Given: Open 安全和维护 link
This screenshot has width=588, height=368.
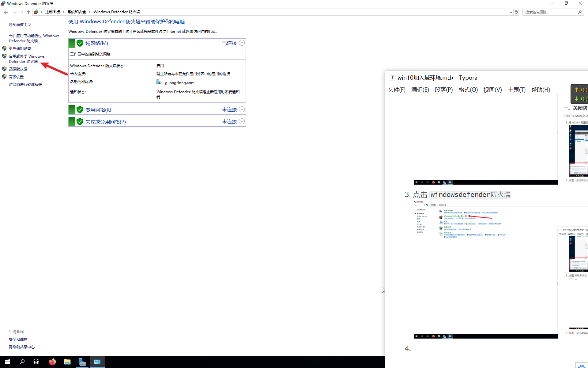Looking at the screenshot, I should (18, 339).
